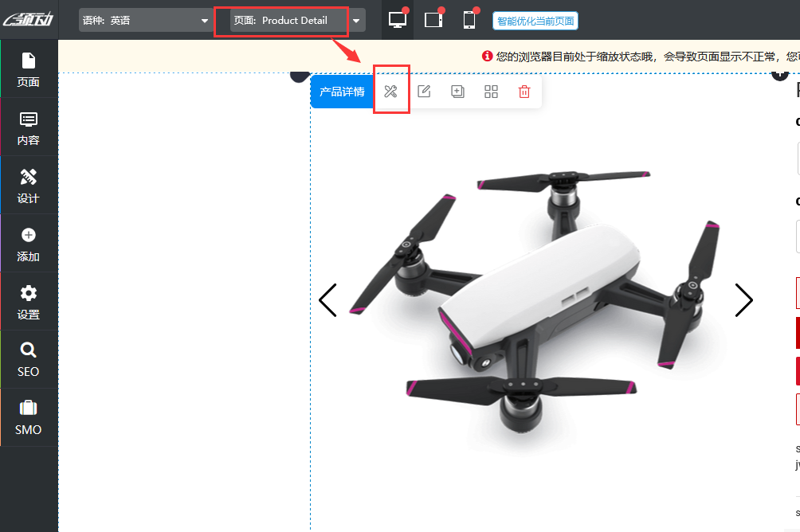Open the SEO panel
800x532 pixels.
29,358
